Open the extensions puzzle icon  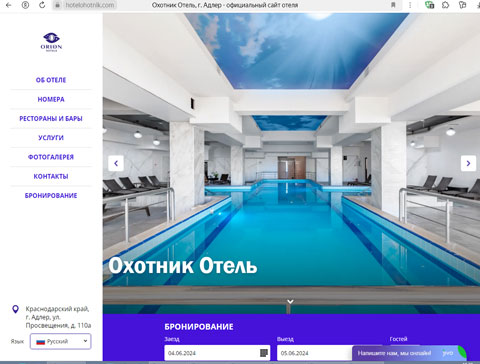coord(446,5)
